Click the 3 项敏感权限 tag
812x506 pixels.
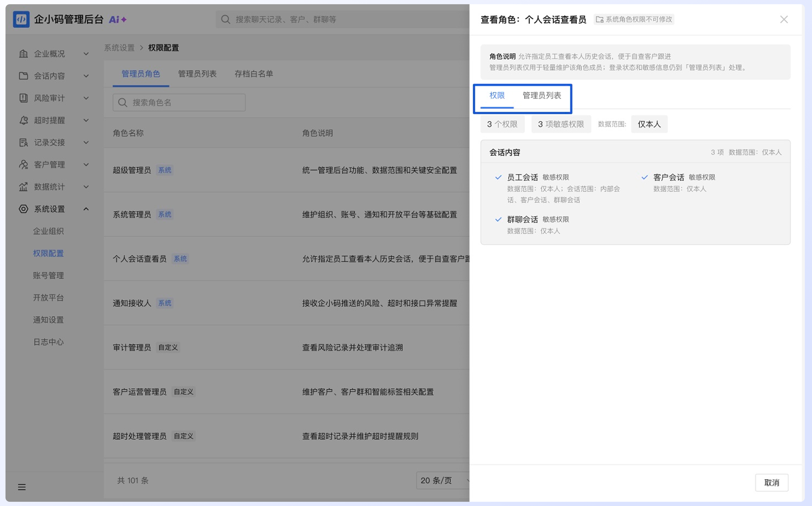561,124
